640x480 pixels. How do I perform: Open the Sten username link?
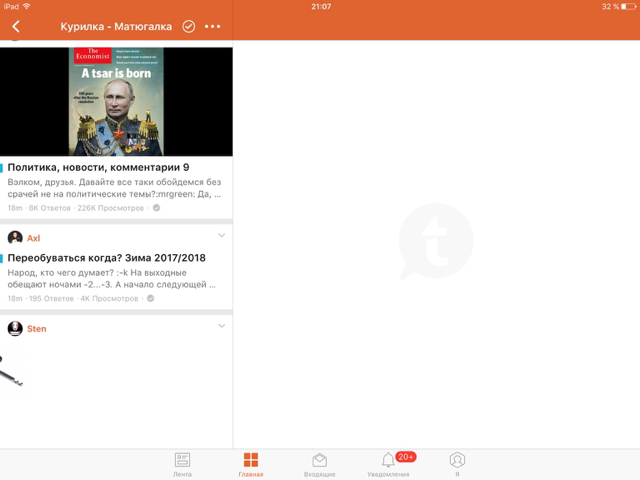pyautogui.click(x=37, y=329)
